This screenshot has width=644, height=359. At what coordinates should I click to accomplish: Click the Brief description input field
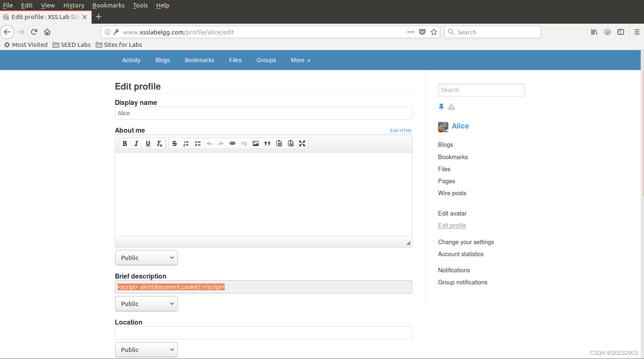point(264,287)
